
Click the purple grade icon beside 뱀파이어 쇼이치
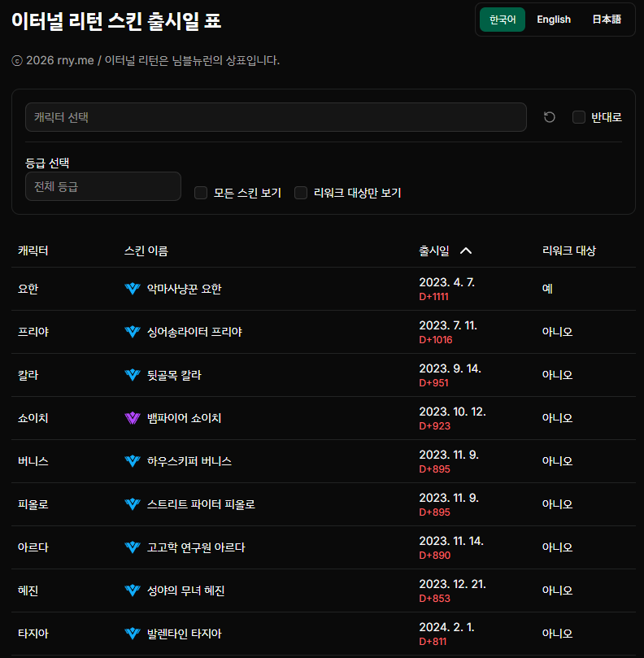click(133, 418)
